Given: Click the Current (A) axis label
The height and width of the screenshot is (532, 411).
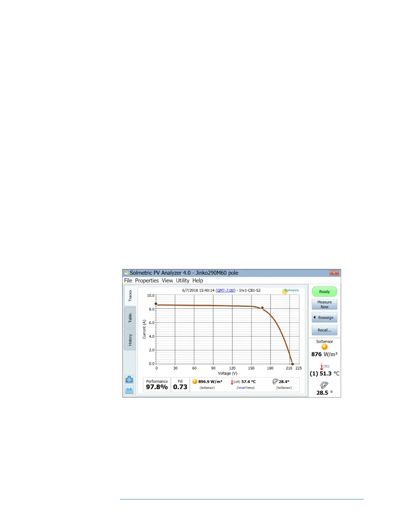Looking at the screenshot, I should 144,329.
